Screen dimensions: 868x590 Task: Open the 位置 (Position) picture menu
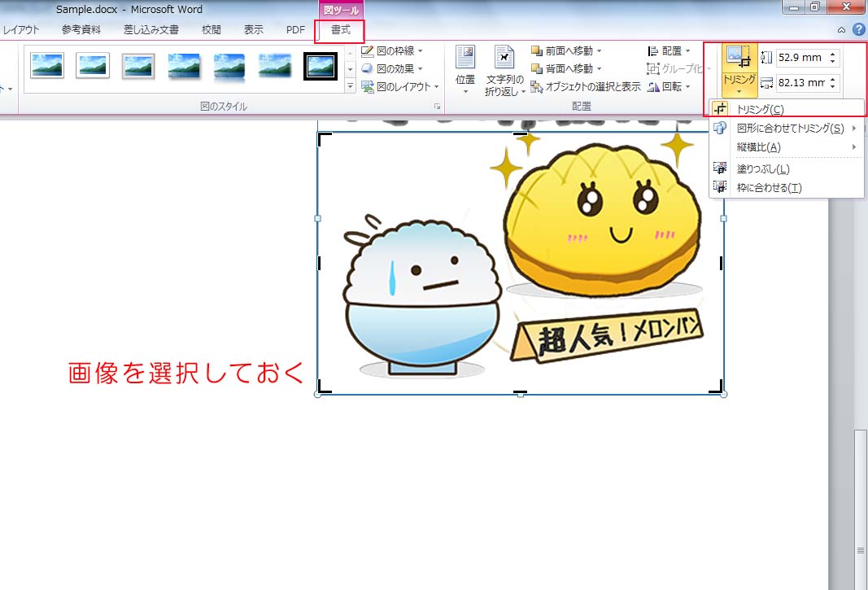[x=465, y=70]
